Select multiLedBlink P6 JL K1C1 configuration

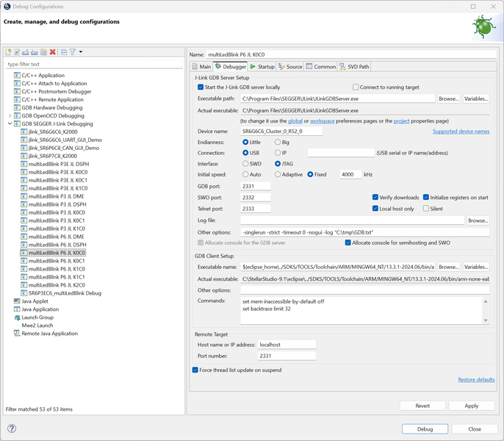[x=57, y=277]
